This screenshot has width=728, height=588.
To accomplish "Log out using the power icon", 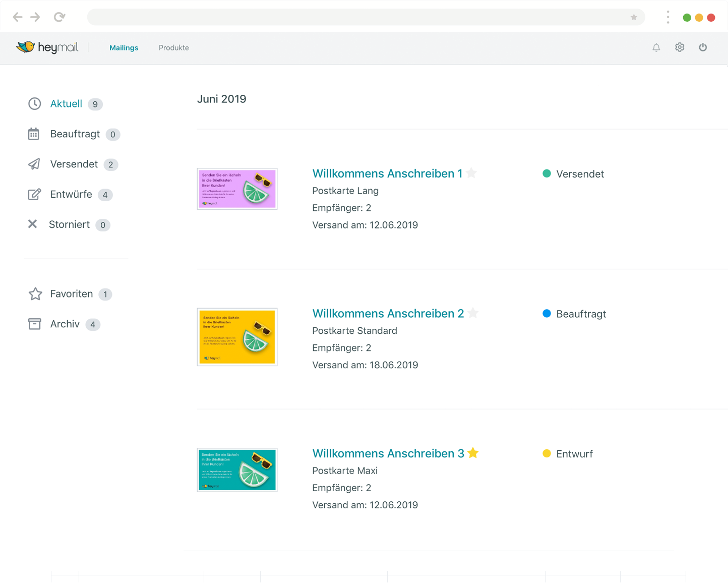I will click(x=703, y=47).
